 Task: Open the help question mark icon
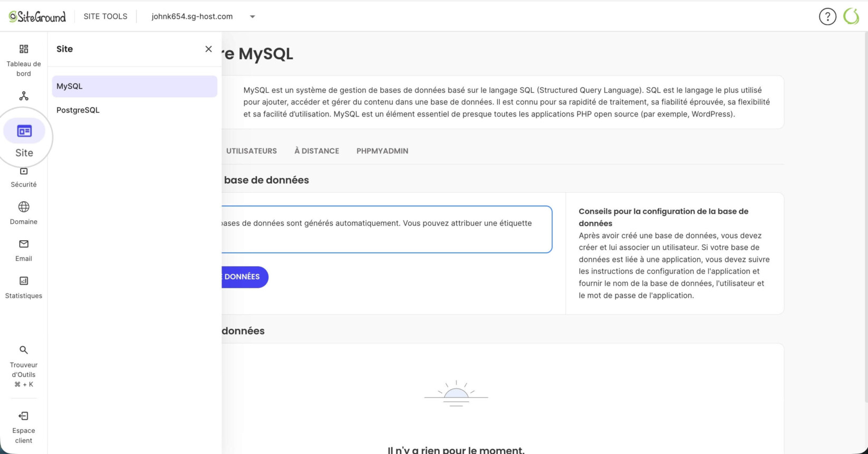[x=827, y=16]
